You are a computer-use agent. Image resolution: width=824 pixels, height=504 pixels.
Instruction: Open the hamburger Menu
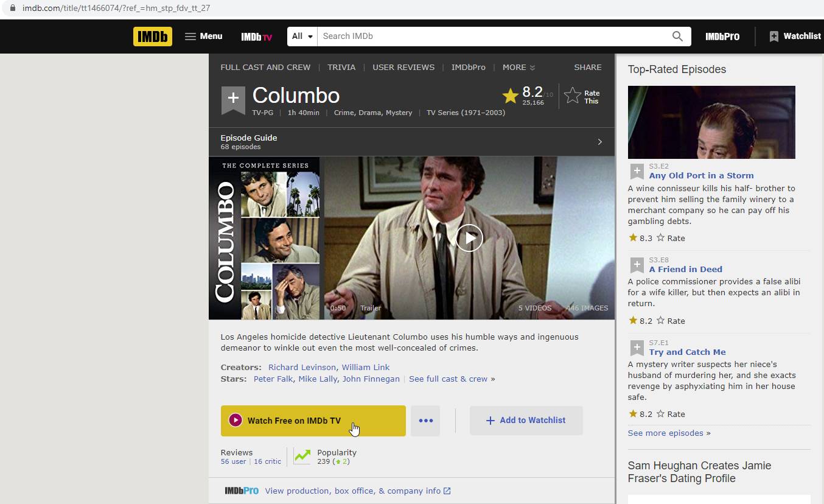click(204, 37)
